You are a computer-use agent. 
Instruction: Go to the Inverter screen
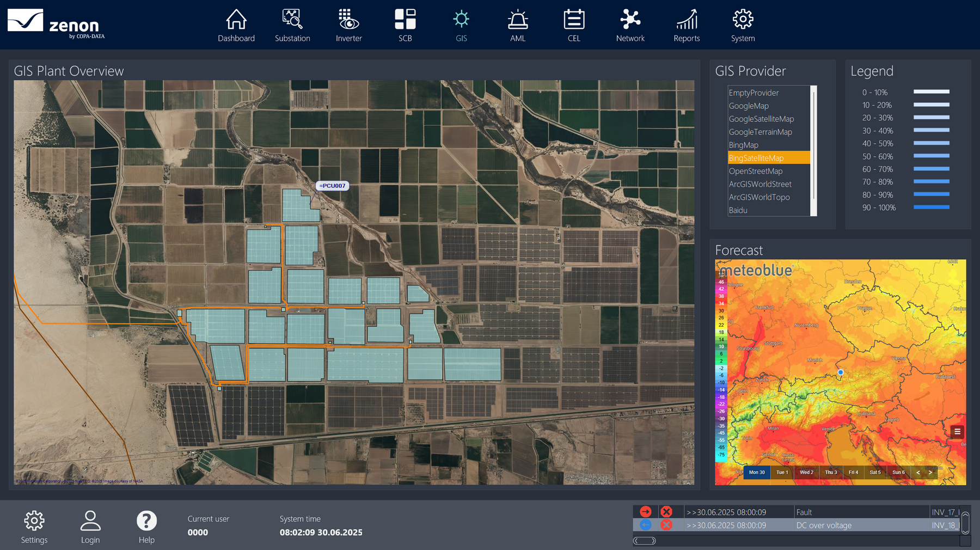click(x=349, y=26)
